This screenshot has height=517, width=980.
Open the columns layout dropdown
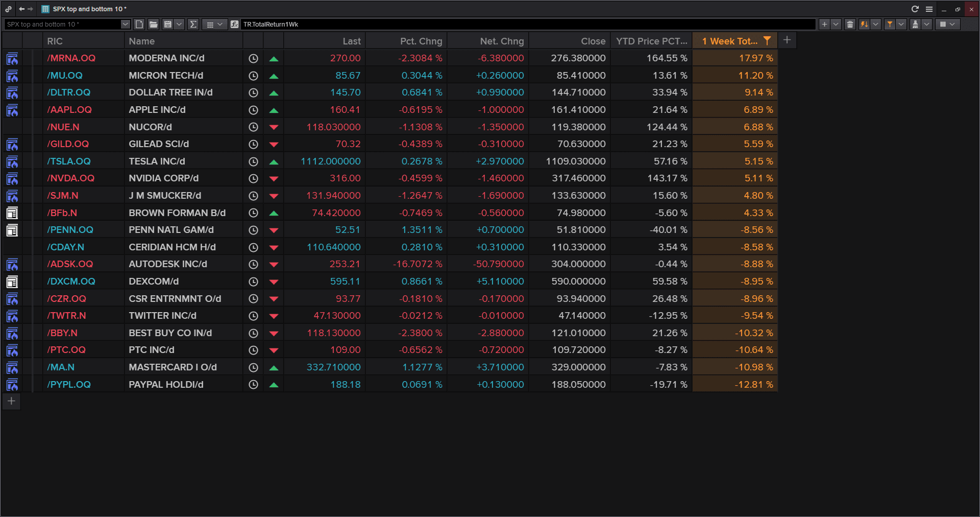(x=947, y=24)
